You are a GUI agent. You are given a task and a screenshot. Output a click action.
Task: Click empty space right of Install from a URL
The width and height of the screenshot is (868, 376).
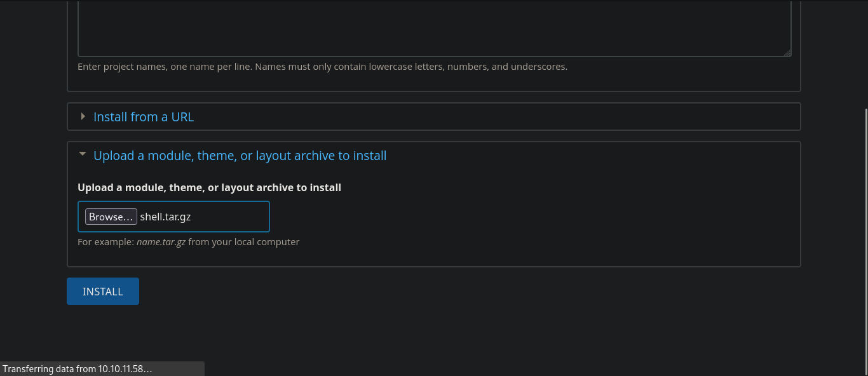point(496,117)
